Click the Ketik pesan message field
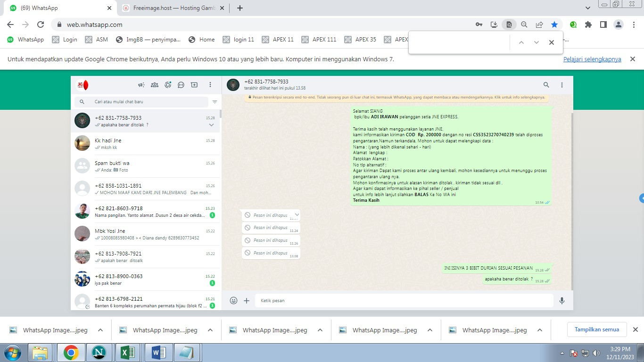Screen dimensions: 644x362 [404, 300]
